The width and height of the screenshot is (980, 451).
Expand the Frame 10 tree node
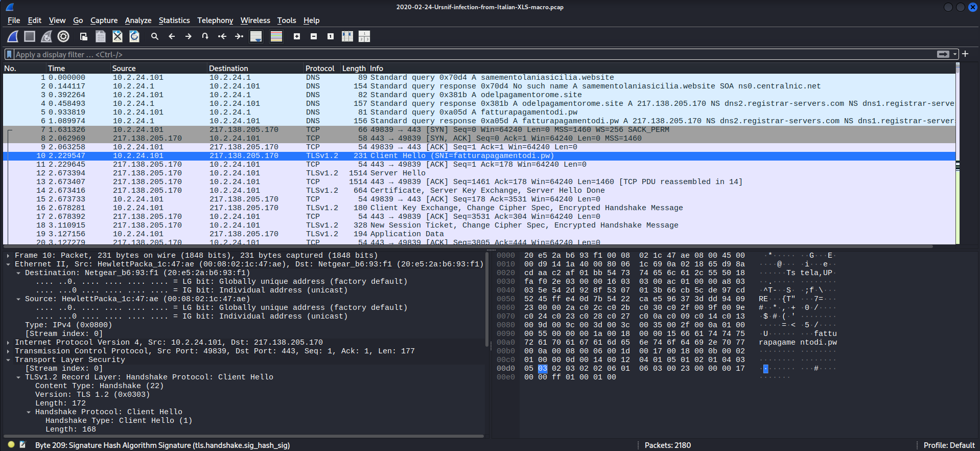[x=8, y=256]
